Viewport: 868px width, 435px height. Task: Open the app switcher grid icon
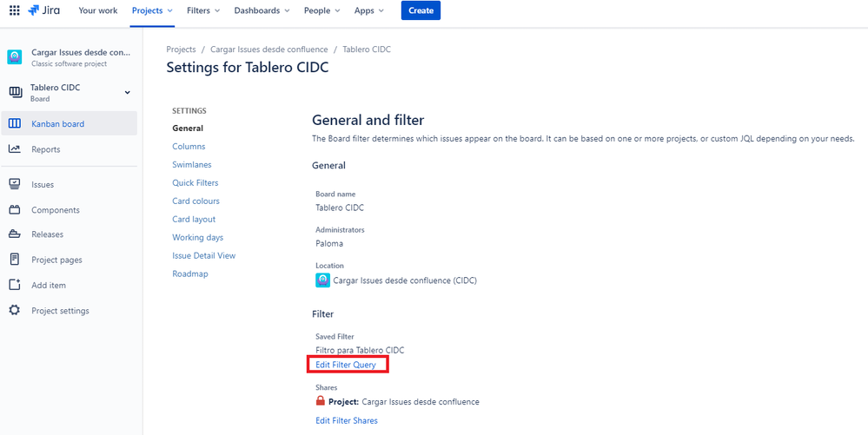point(15,10)
